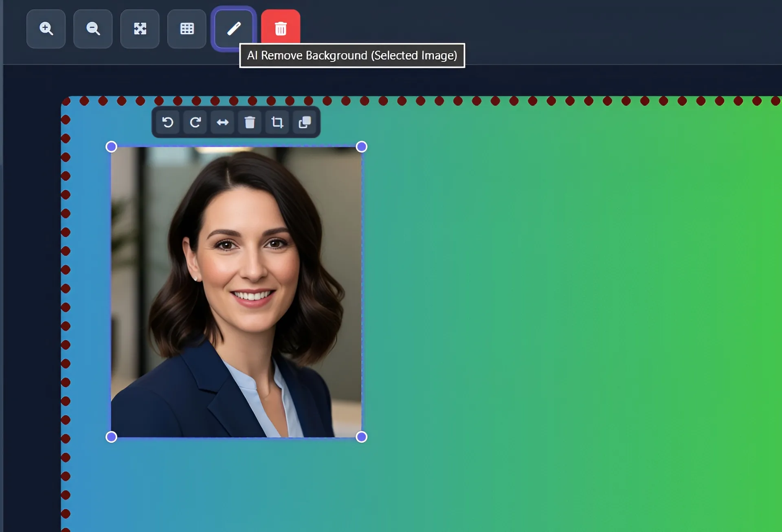Toggle the grid overlay
Screen dimensions: 782x532
pos(186,29)
